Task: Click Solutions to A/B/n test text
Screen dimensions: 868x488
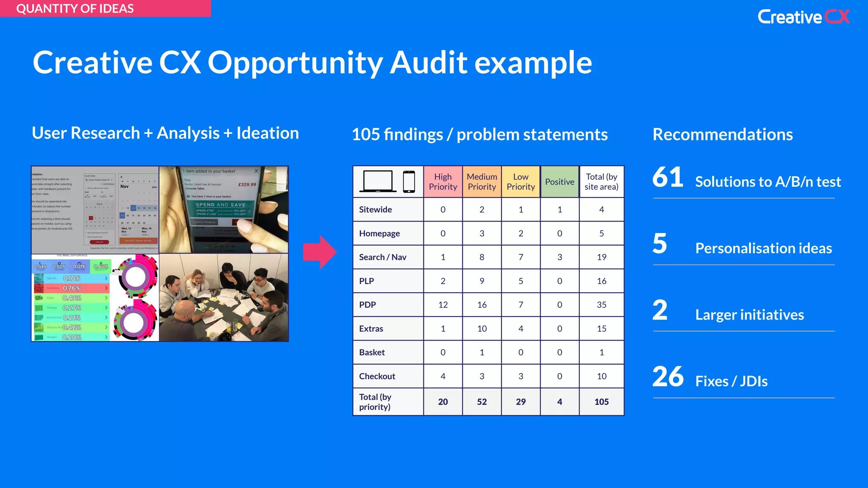Action: point(768,182)
